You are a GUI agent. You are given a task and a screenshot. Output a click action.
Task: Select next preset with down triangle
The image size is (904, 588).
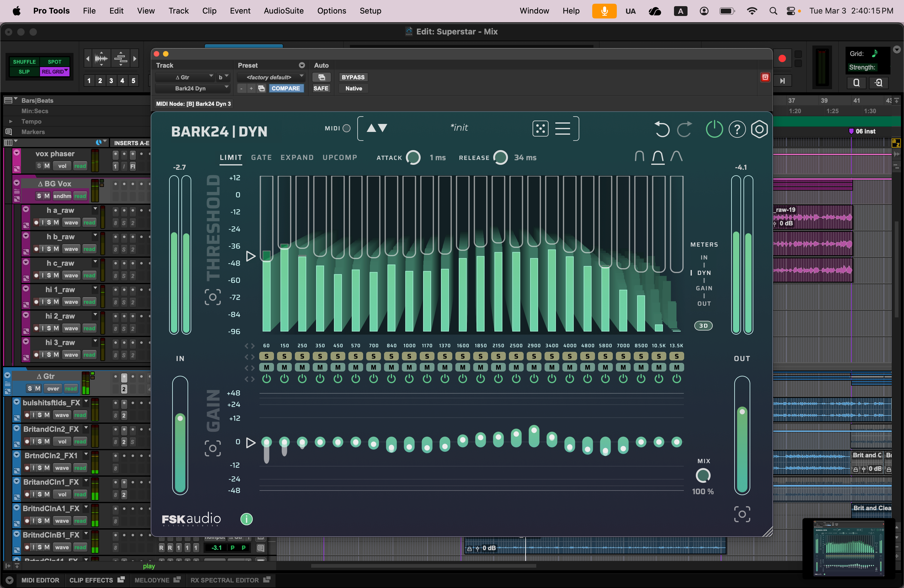tap(383, 128)
